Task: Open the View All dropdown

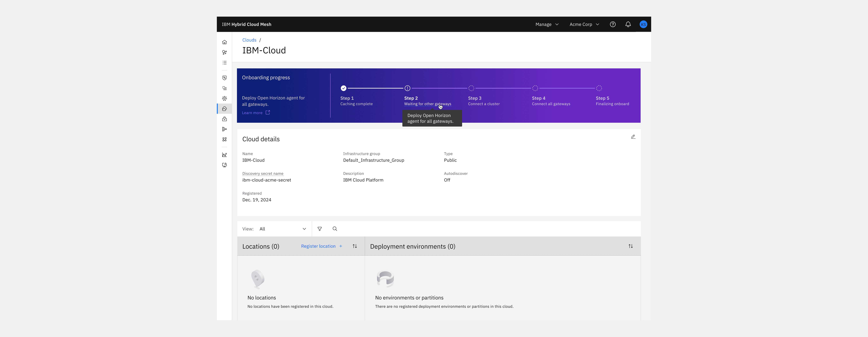Action: [282, 229]
